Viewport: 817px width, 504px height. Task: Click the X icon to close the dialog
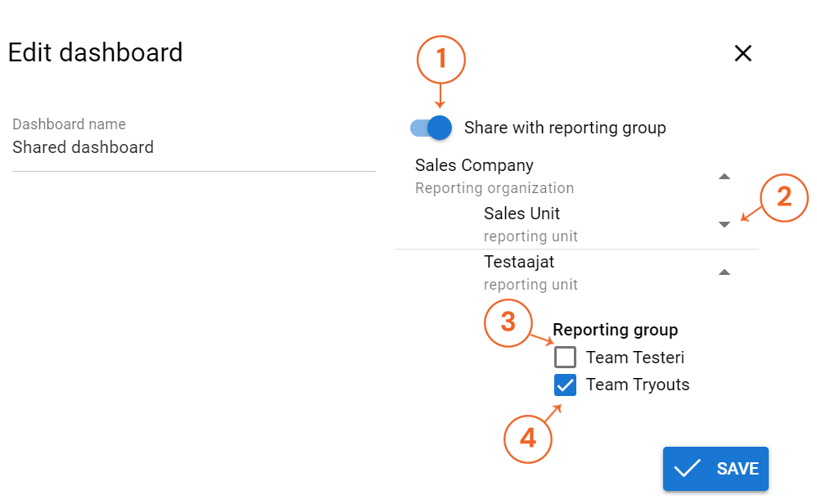click(x=743, y=52)
